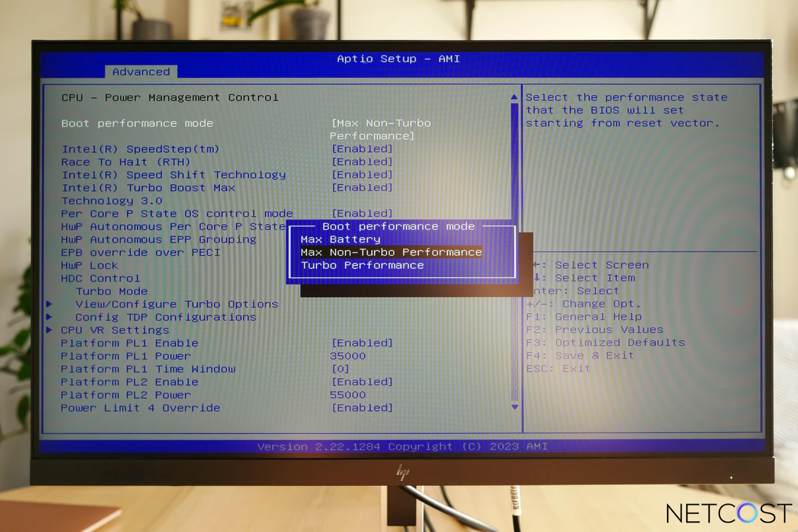Image resolution: width=798 pixels, height=532 pixels.
Task: Toggle the Turbo Boost Max Enabled value
Action: 363,188
